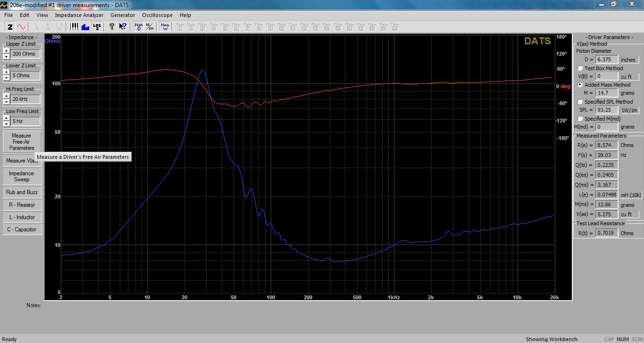
Task: Click the Mem W workbench memory icon
Action: click(165, 26)
